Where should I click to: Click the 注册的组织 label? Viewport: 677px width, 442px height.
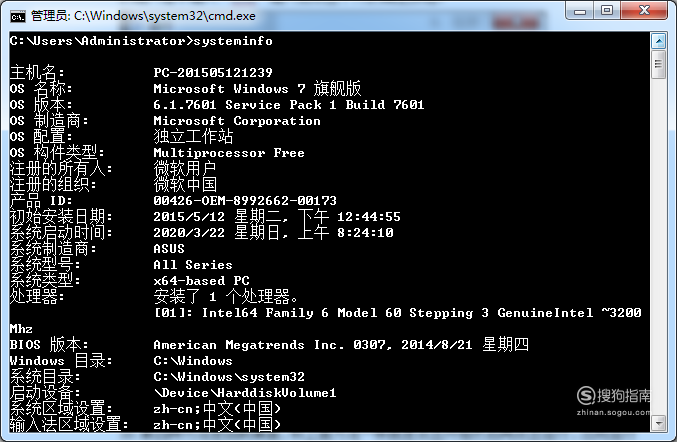[x=53, y=184]
